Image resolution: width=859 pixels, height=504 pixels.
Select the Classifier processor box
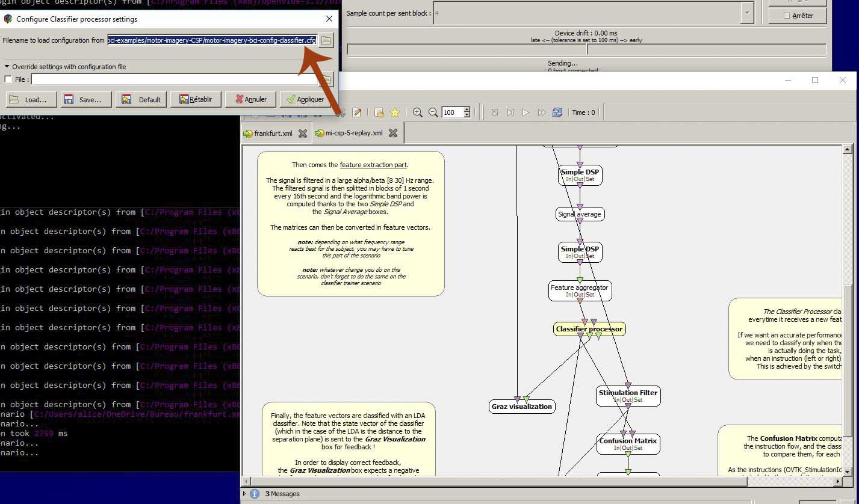[x=589, y=329]
